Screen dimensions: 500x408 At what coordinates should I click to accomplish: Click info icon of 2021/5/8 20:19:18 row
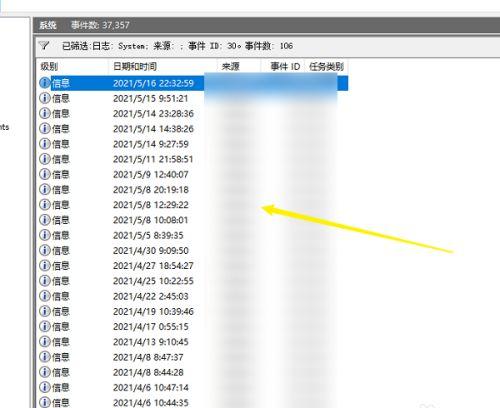pos(45,189)
